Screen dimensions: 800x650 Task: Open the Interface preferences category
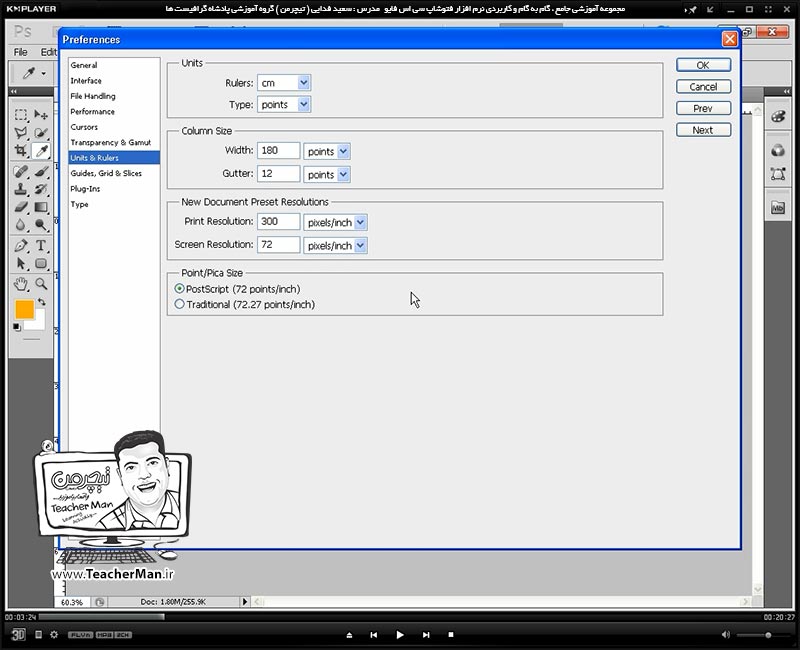point(114,81)
